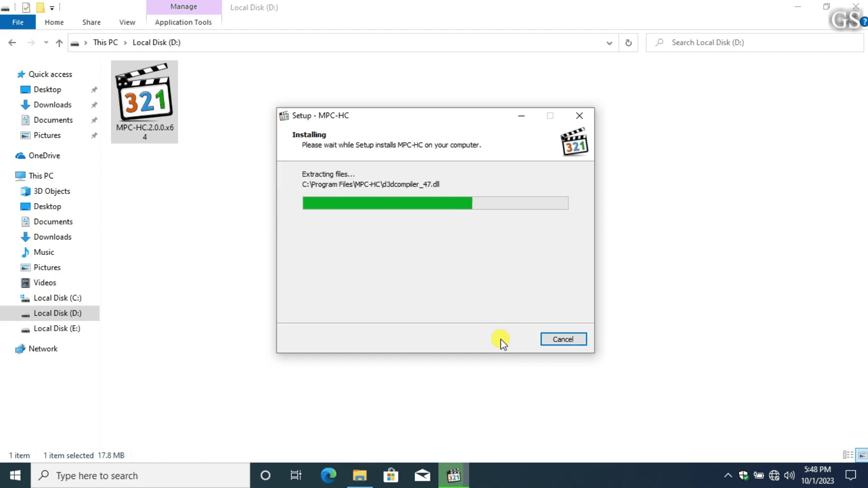Click the Search Local Disk (D:) field
The width and height of the screenshot is (868, 488).
pos(755,42)
